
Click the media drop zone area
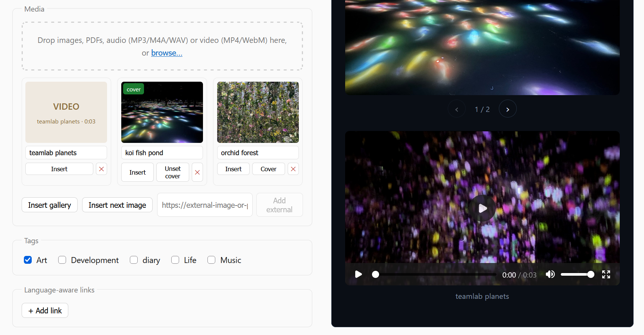point(162,46)
